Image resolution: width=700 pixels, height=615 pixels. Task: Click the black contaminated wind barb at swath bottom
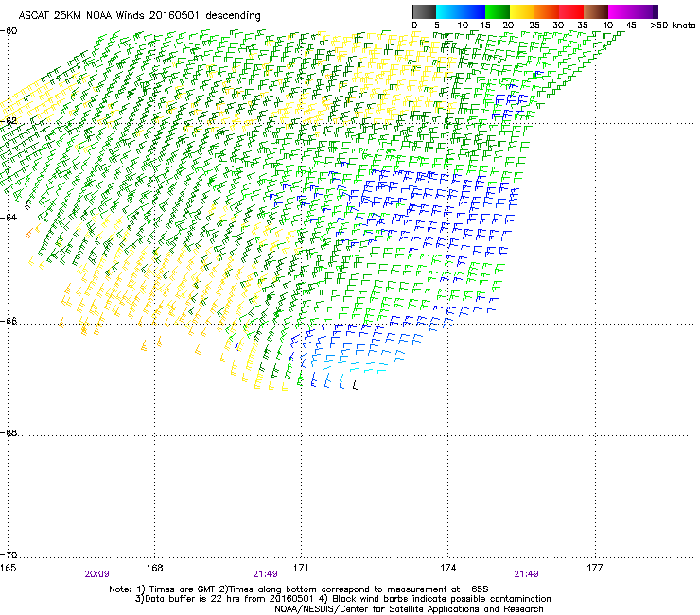pos(355,385)
